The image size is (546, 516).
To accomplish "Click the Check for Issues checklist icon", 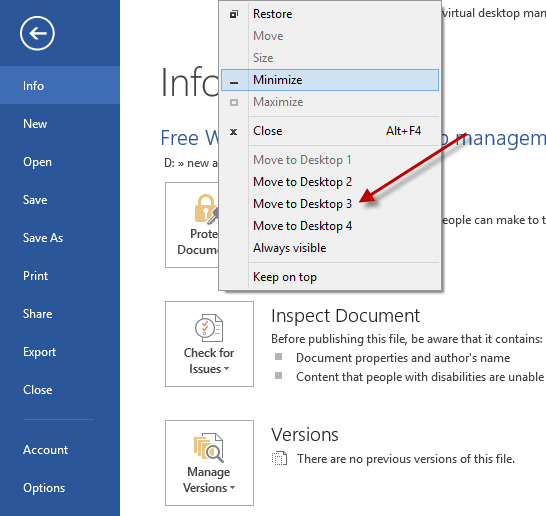I will [x=209, y=328].
